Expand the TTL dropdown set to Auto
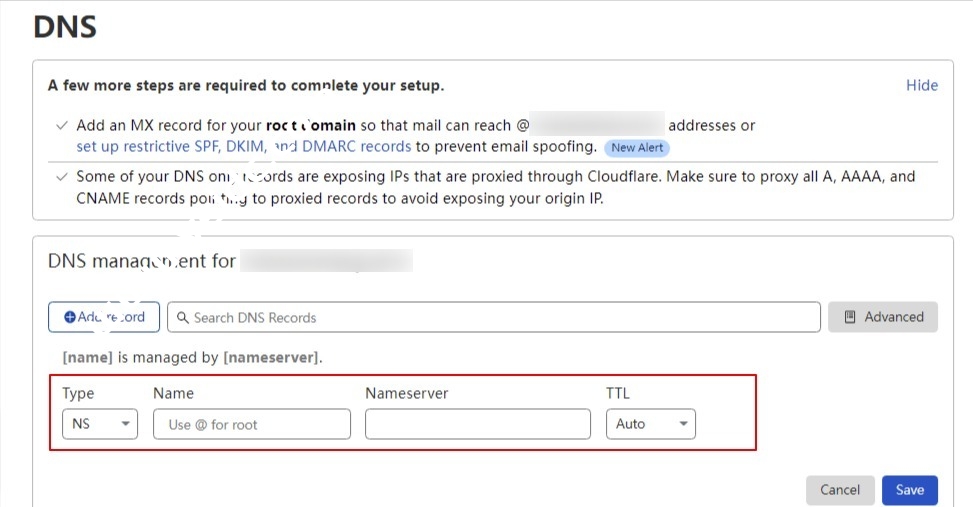973x507 pixels. [x=650, y=424]
